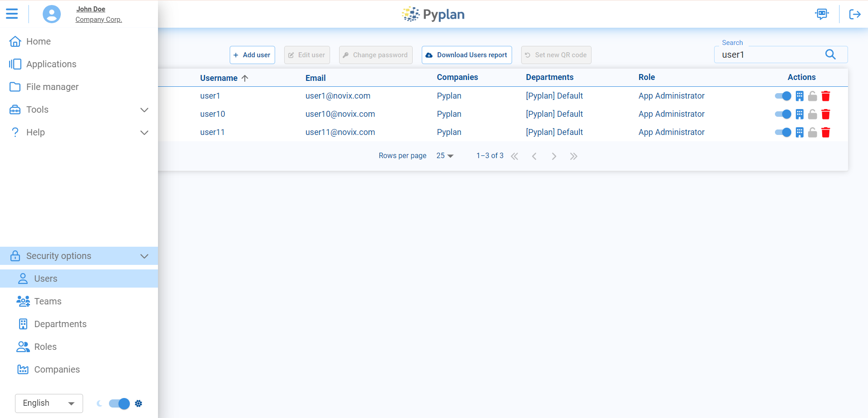Go to the last page of results
868x418 pixels.
[x=574, y=156]
